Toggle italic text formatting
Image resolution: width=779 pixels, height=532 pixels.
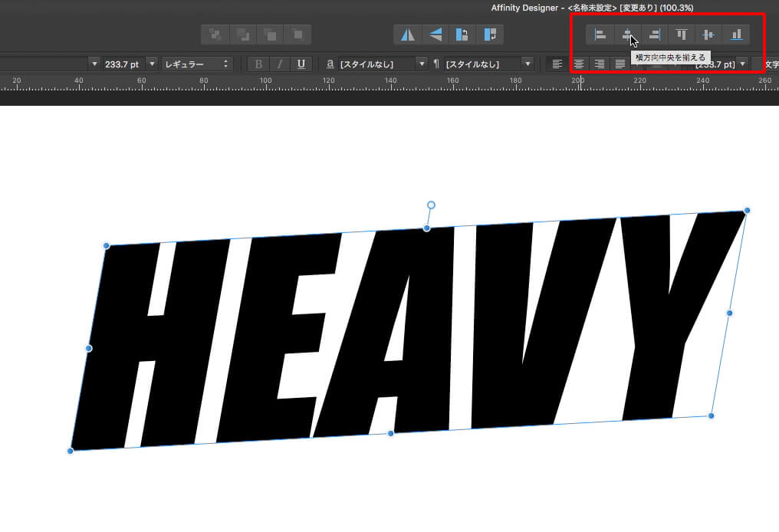(280, 64)
